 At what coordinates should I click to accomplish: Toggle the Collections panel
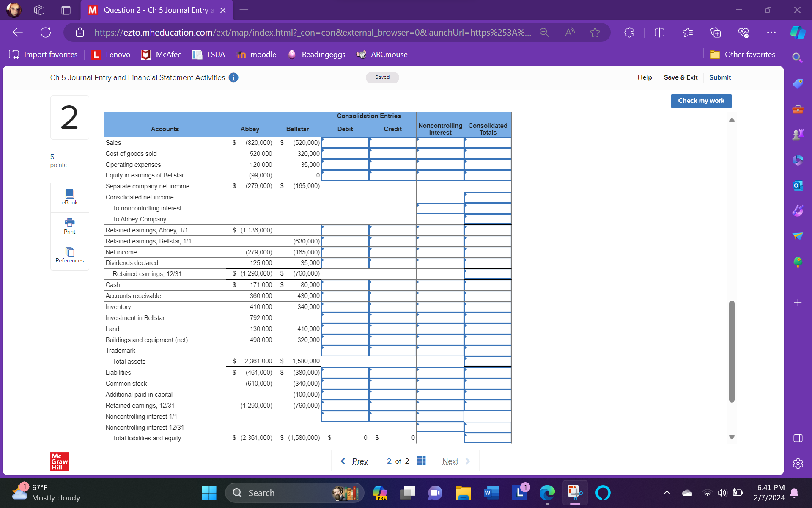[716, 32]
